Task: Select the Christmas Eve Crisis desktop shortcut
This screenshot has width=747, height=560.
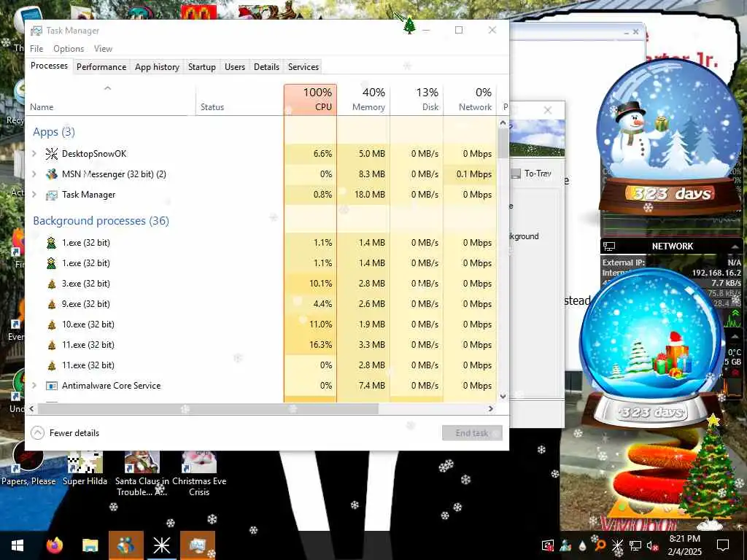Action: 199,473
